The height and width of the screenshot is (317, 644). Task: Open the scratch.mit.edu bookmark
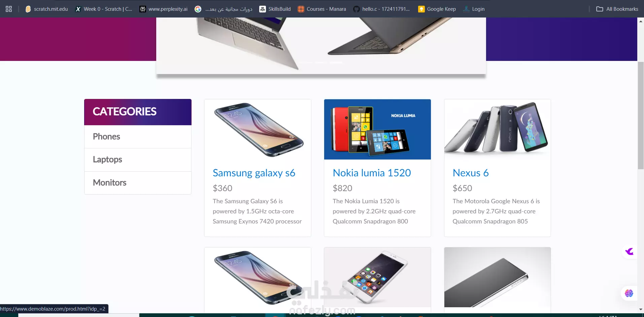[x=47, y=9]
